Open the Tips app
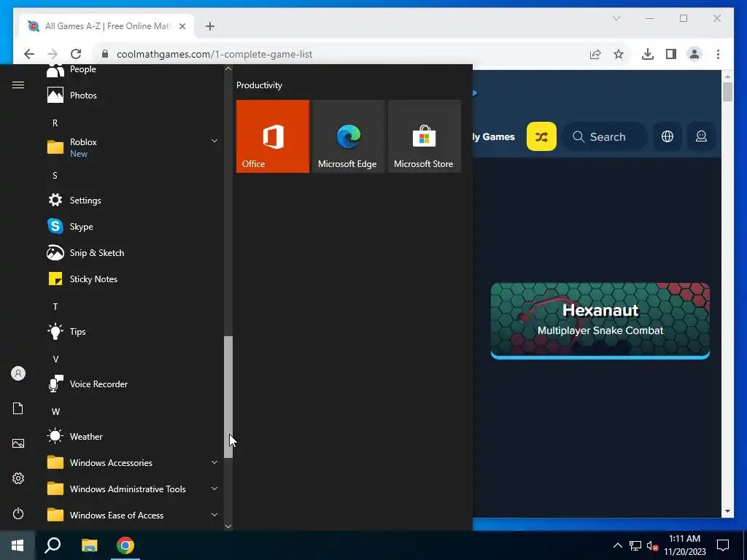Viewport: 747px width, 560px height. coord(132,332)
